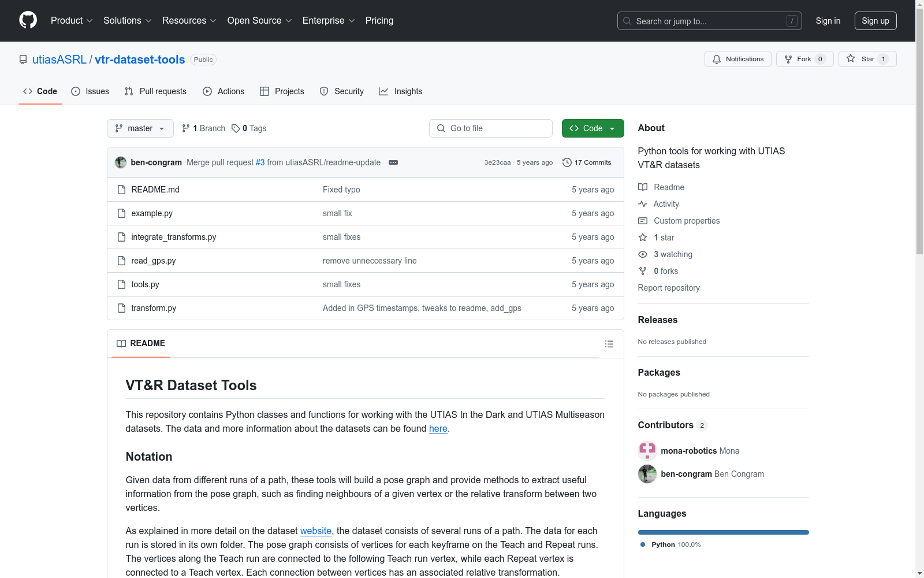View the Contributors list heading
Viewport: 924px width, 578px height.
673,425
